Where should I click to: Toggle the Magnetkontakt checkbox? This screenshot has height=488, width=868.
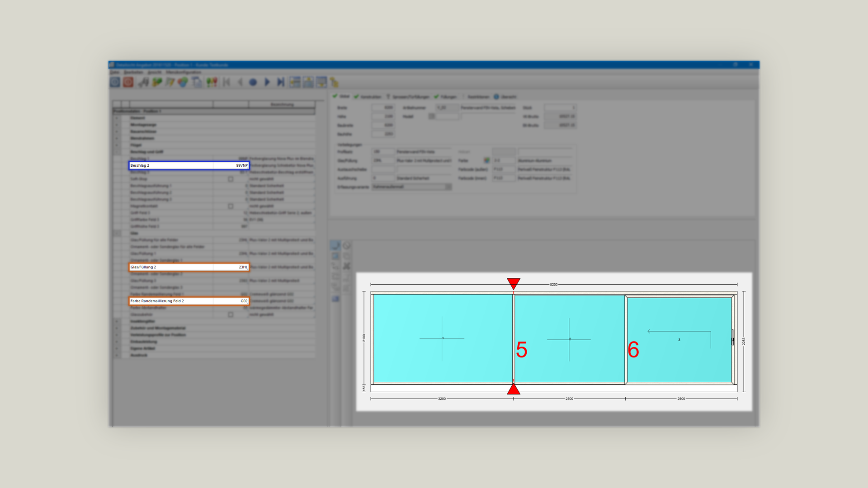coord(231,206)
